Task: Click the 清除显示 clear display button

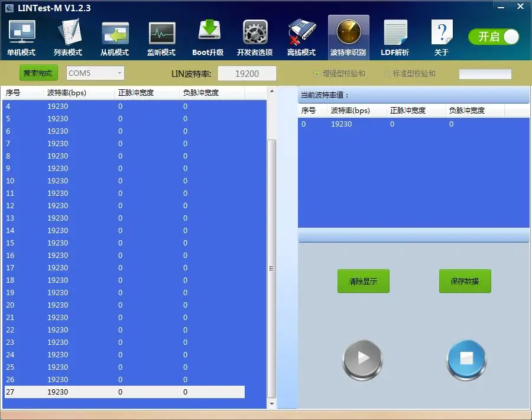Action: click(363, 282)
